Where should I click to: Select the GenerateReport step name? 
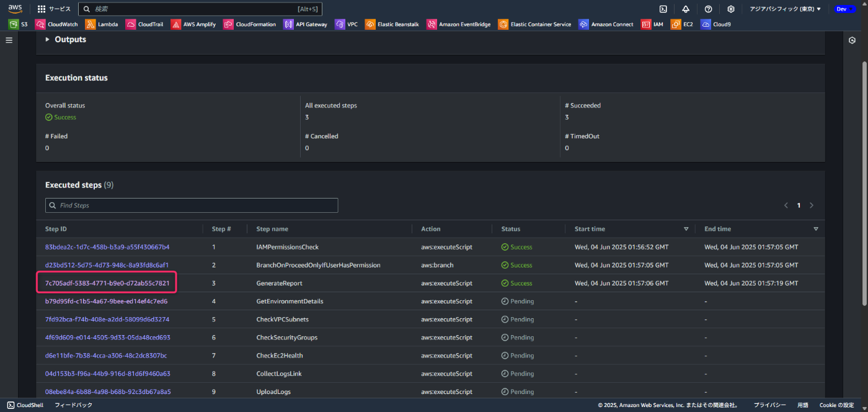pyautogui.click(x=279, y=283)
